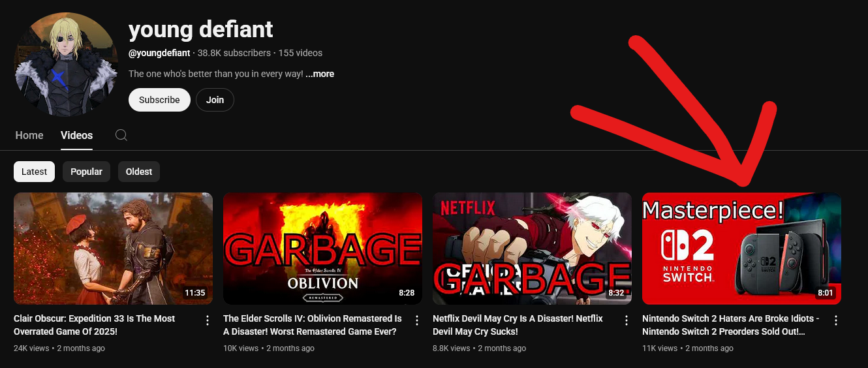Select the Videos tab
The width and height of the screenshot is (868, 368).
[x=77, y=135]
